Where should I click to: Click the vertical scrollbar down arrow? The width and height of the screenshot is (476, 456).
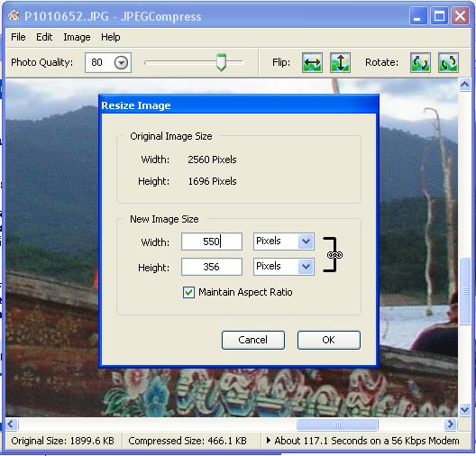[x=465, y=410]
